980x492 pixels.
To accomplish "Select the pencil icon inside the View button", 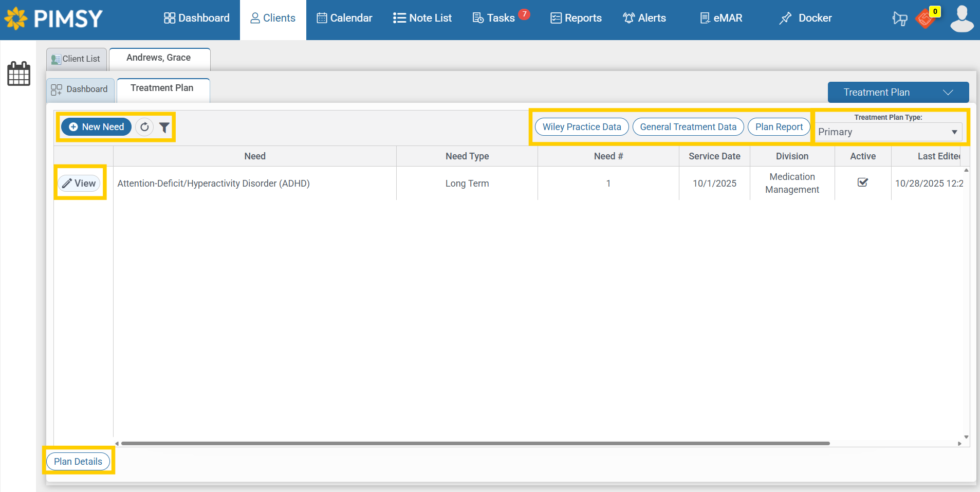I will tap(67, 183).
